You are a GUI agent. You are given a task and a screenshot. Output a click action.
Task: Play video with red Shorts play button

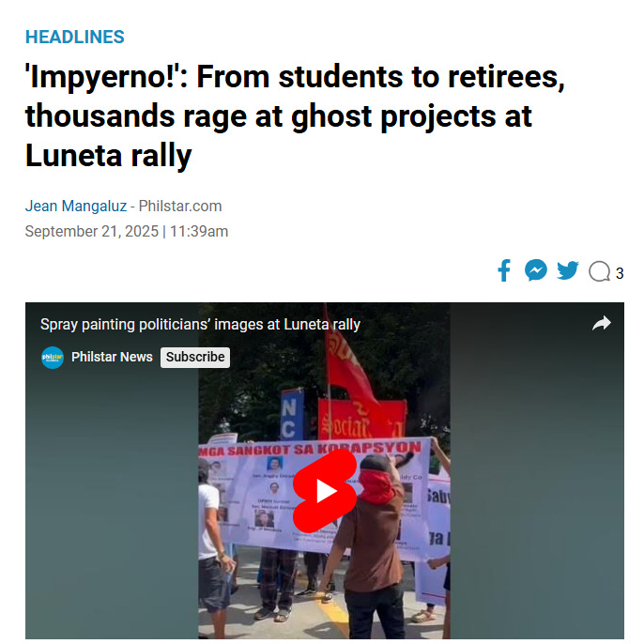coord(325,491)
